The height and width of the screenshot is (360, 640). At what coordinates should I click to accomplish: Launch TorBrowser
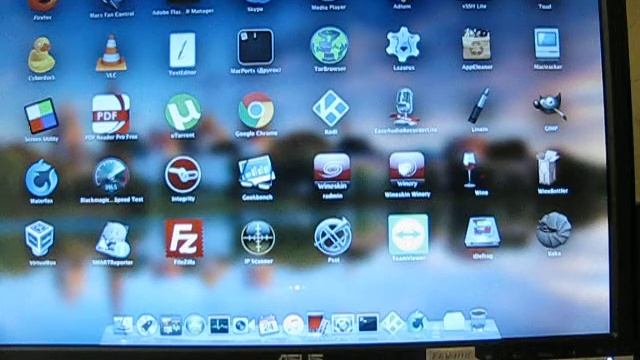click(x=329, y=45)
